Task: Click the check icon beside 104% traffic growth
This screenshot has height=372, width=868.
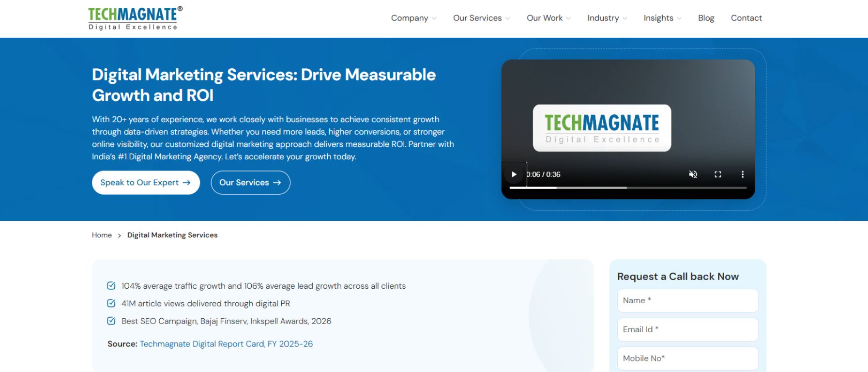Action: 111,286
